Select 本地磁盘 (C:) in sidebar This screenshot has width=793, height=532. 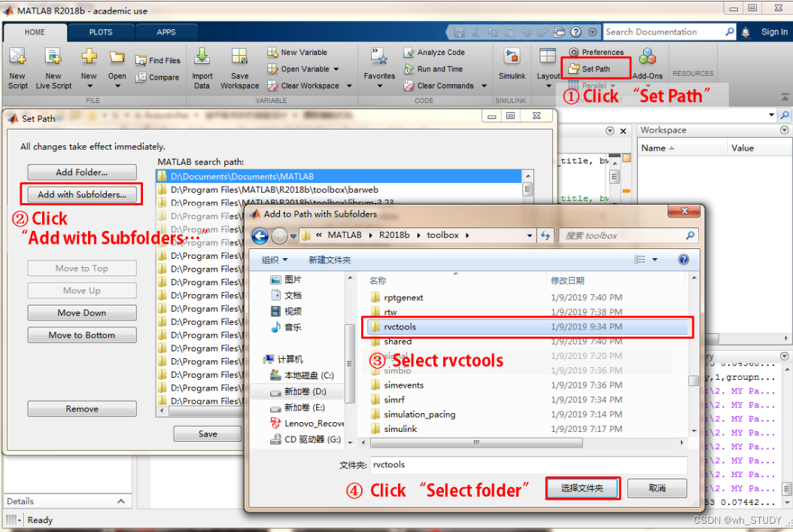[302, 375]
